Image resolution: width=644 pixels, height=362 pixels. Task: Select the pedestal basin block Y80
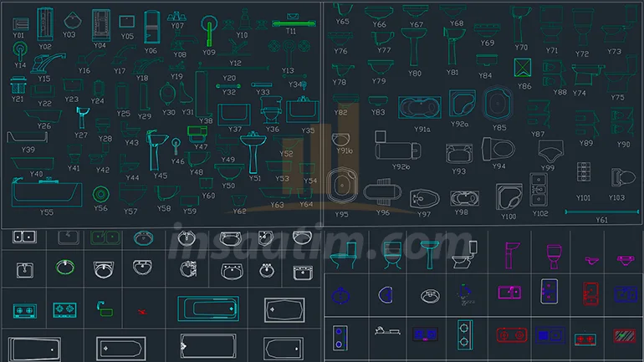[414, 47]
